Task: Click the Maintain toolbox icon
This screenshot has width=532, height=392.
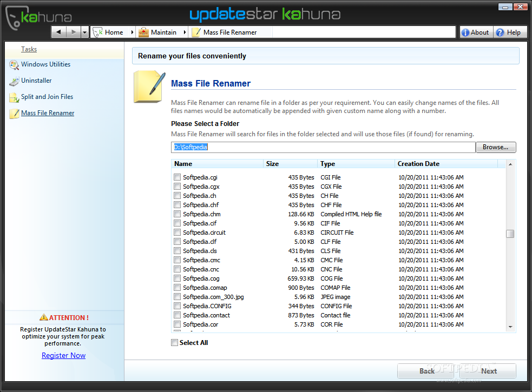Action: coord(143,32)
